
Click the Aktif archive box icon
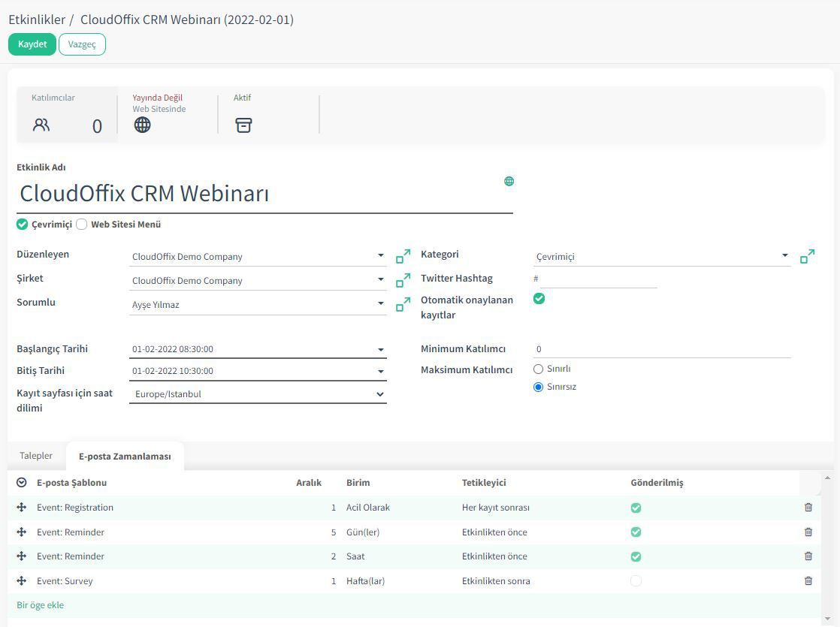(243, 125)
